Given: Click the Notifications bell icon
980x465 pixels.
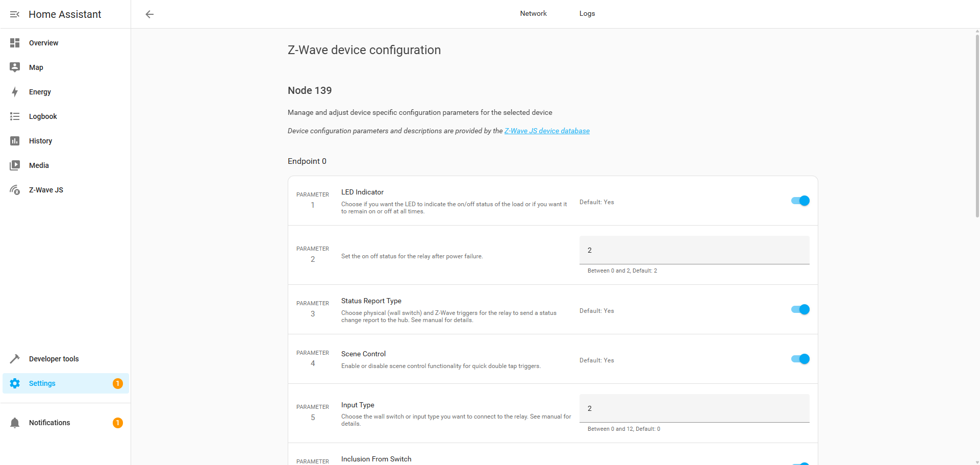Looking at the screenshot, I should pos(15,423).
